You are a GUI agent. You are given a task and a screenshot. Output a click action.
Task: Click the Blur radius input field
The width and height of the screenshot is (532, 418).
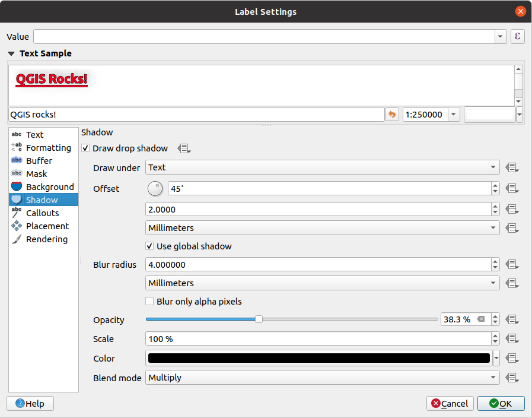pos(317,265)
